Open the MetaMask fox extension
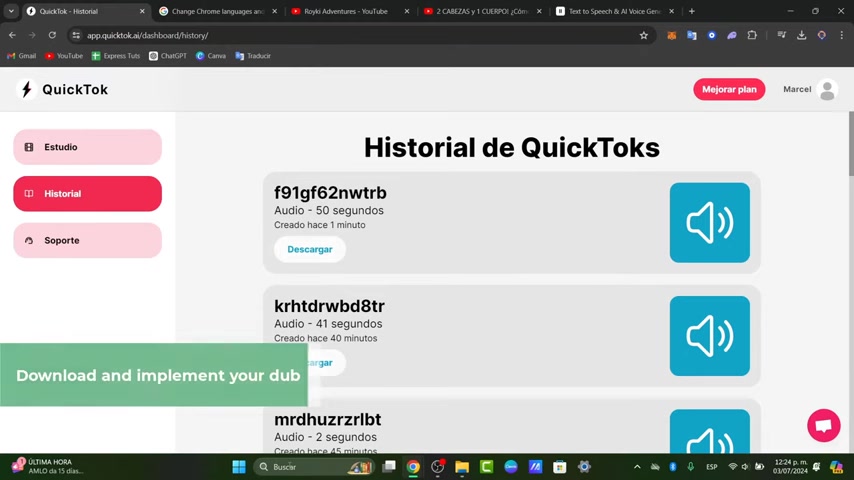The image size is (854, 480). (x=672, y=35)
